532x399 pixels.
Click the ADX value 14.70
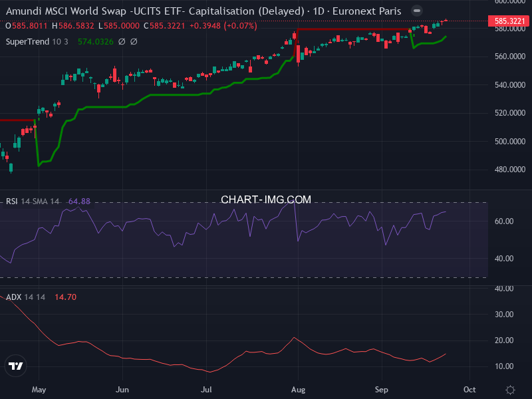pyautogui.click(x=66, y=297)
